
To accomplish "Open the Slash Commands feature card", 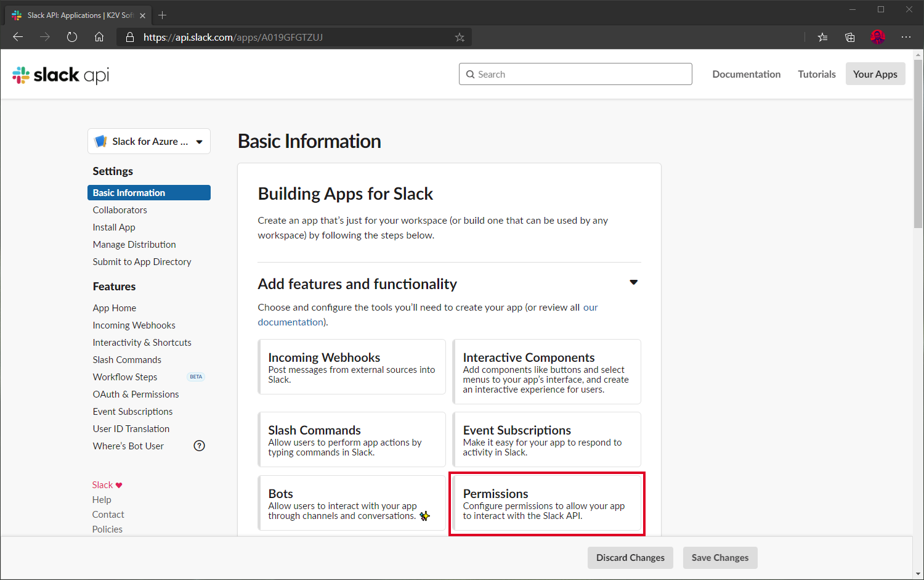I will pyautogui.click(x=352, y=439).
